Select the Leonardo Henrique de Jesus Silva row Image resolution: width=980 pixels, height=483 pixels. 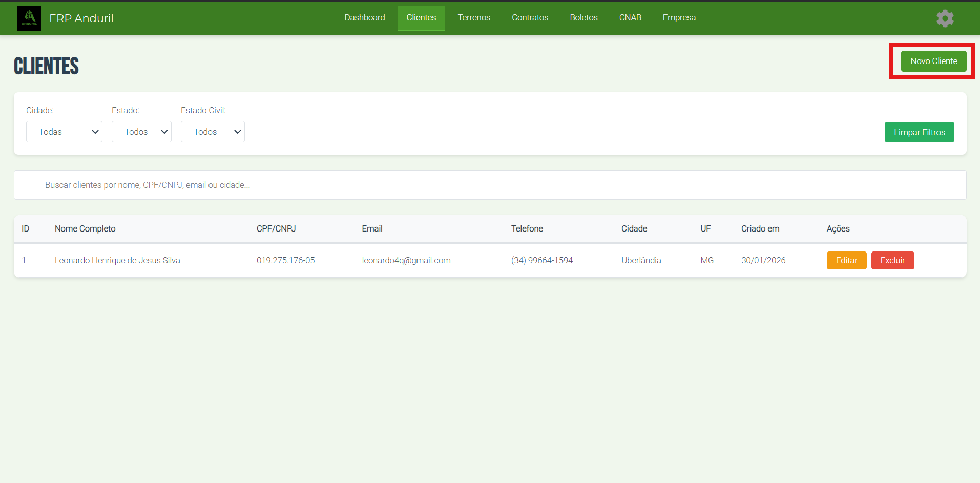(x=117, y=260)
